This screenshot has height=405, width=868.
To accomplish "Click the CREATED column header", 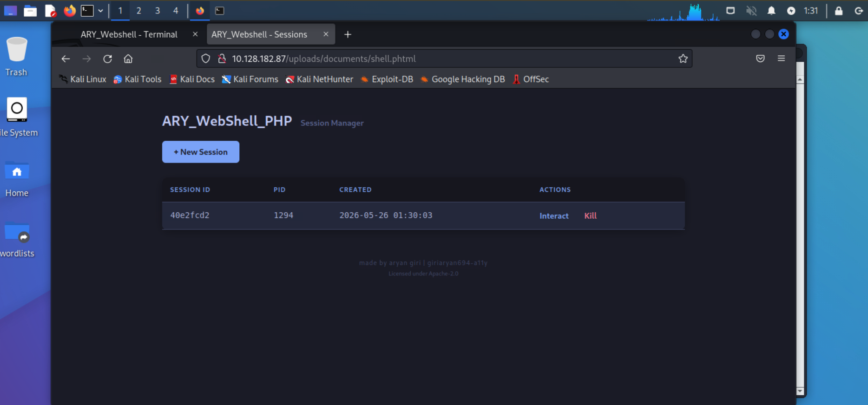I will (355, 189).
